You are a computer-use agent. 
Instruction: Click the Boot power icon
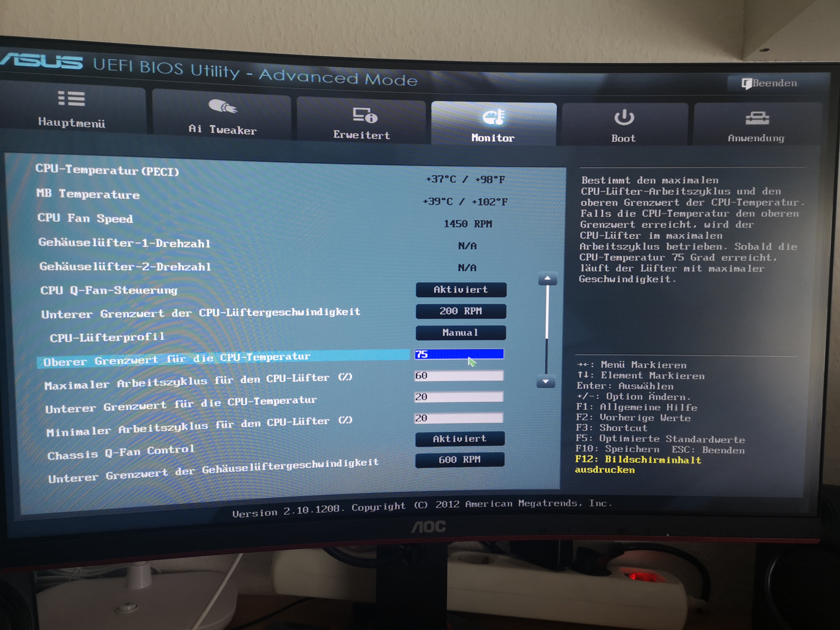click(624, 117)
